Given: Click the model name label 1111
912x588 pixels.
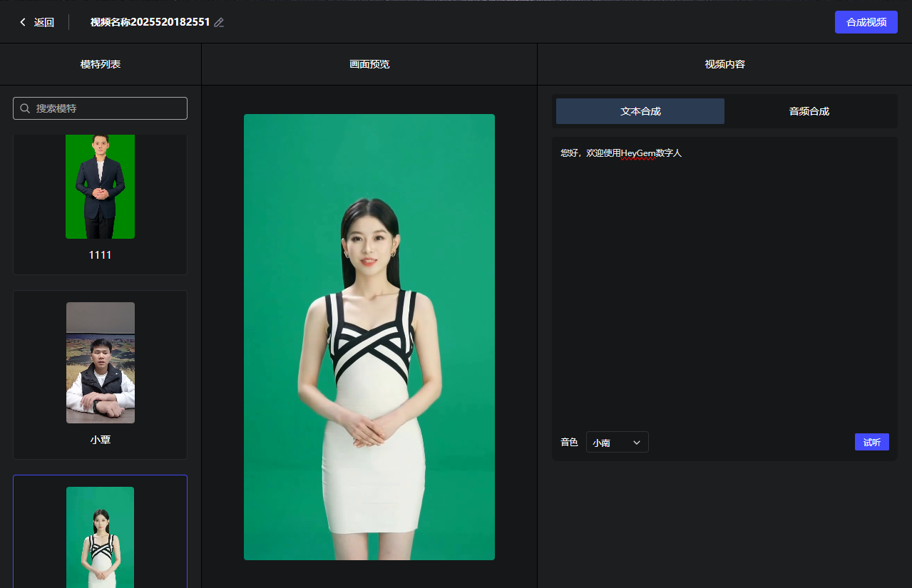Looking at the screenshot, I should 100,255.
